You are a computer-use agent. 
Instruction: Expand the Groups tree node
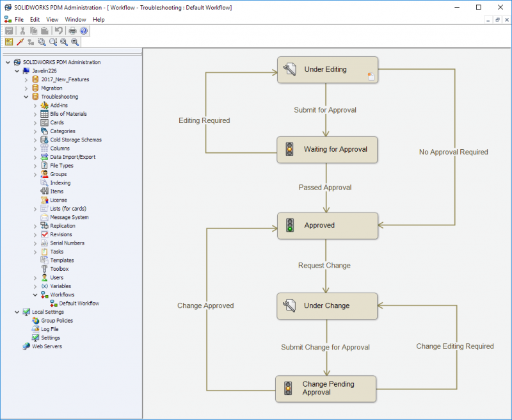point(36,174)
